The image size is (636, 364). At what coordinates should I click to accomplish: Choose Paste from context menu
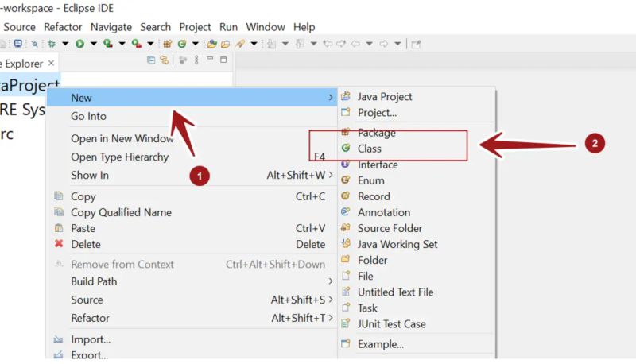tap(192, 228)
